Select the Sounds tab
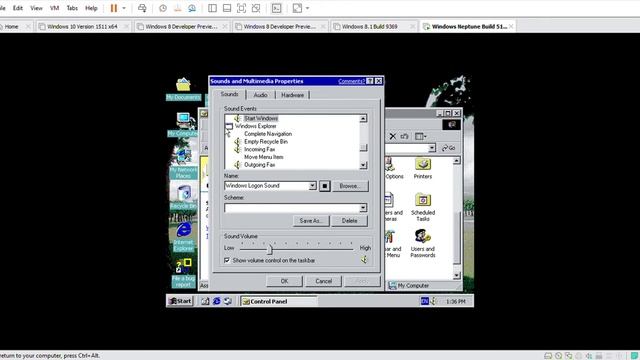This screenshot has height=360, width=640. pos(229,94)
